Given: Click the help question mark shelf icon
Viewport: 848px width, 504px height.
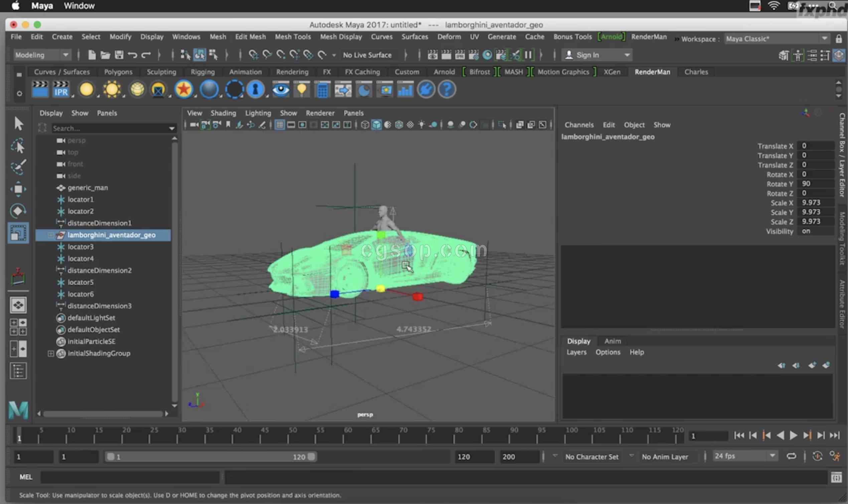Looking at the screenshot, I should pyautogui.click(x=447, y=90).
